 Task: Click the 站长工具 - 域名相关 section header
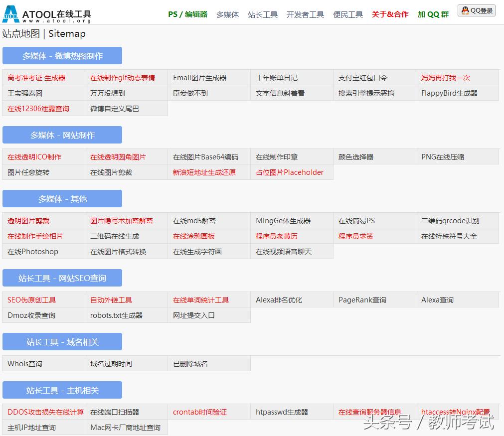click(62, 341)
